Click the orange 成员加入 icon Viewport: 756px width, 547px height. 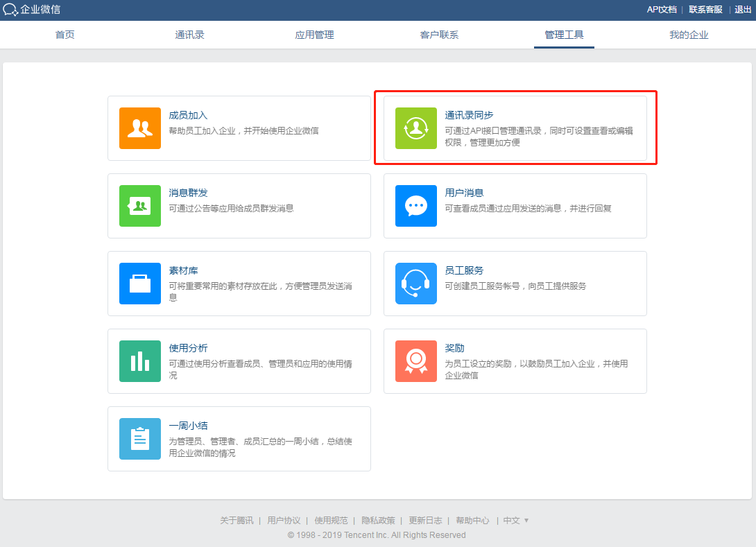140,128
